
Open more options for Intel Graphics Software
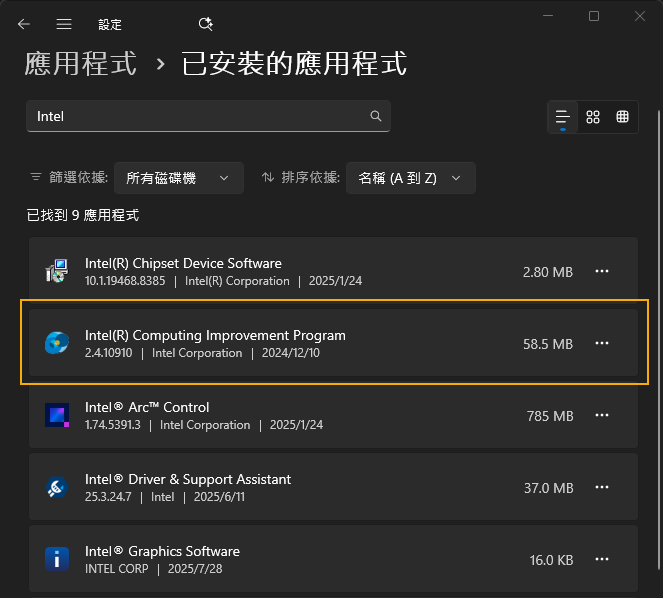pyautogui.click(x=602, y=559)
